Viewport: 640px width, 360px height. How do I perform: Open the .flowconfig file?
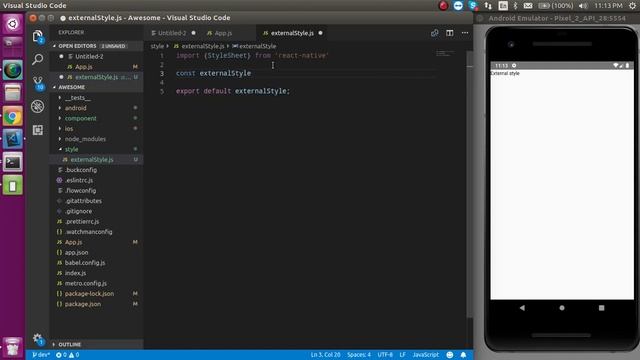tap(96, 191)
